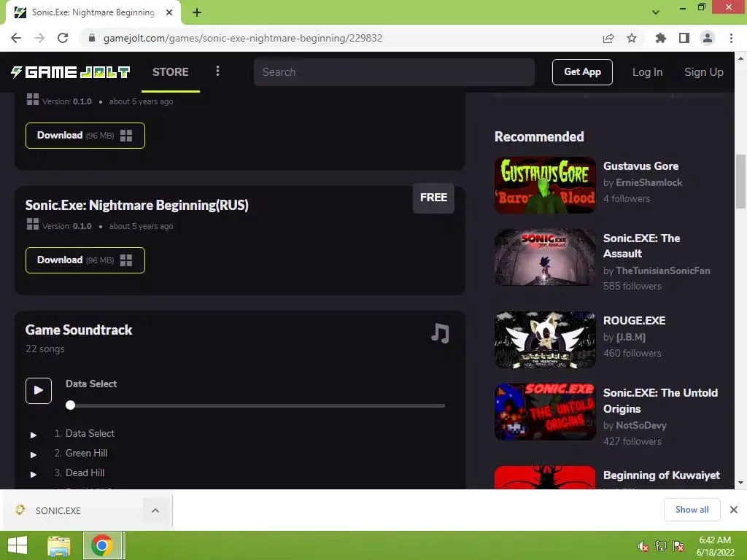Open the STORE tab
Viewport: 747px width, 560px height.
click(171, 72)
